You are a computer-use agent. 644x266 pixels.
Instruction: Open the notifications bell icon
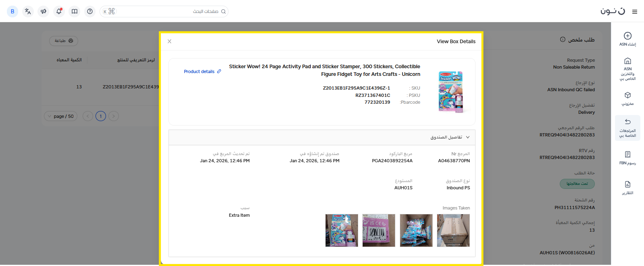click(x=59, y=11)
